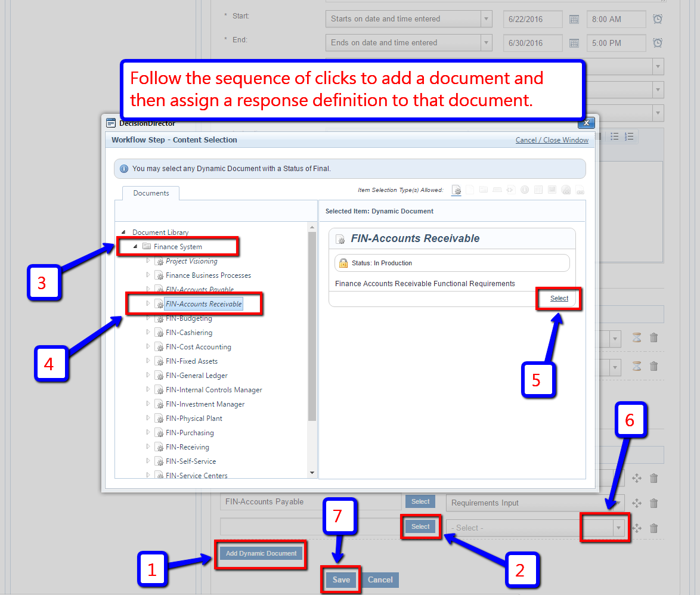This screenshot has width=700, height=595.
Task: Select FIN-Accounts Receivable in the tree
Action: tap(203, 304)
